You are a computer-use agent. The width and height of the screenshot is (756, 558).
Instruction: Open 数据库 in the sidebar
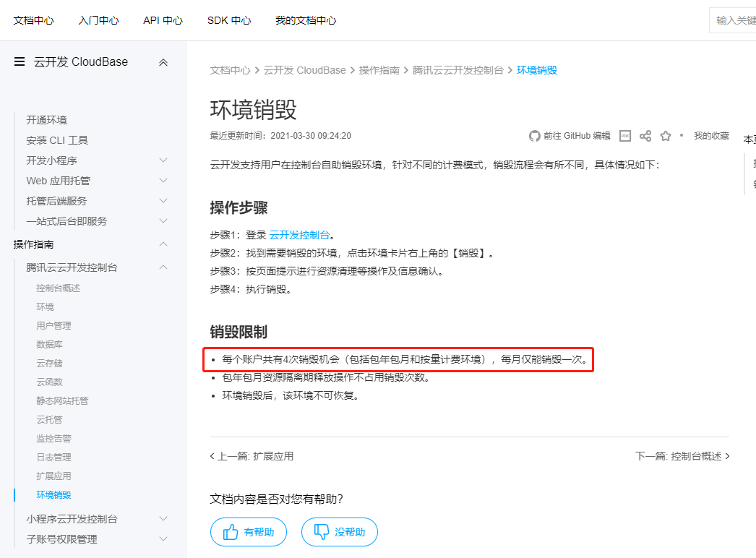[49, 345]
